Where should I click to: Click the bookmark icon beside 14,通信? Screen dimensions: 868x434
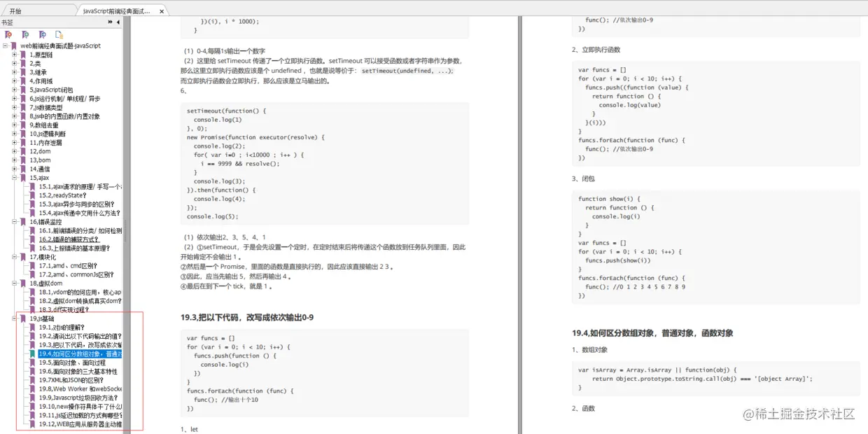[x=24, y=169]
